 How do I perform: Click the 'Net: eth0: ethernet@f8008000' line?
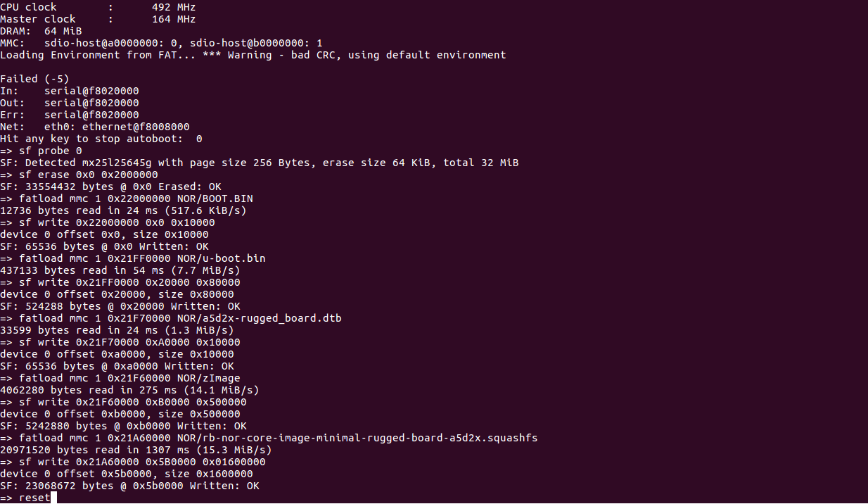pyautogui.click(x=95, y=127)
